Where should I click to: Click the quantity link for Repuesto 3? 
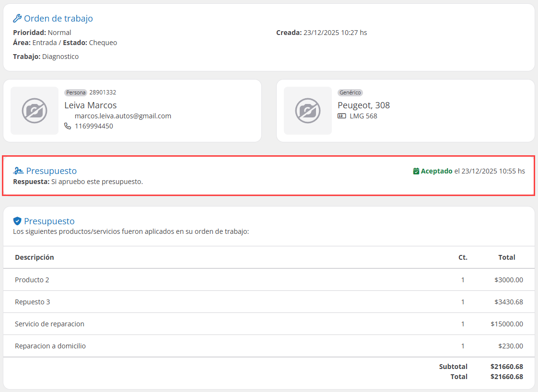pyautogui.click(x=463, y=302)
